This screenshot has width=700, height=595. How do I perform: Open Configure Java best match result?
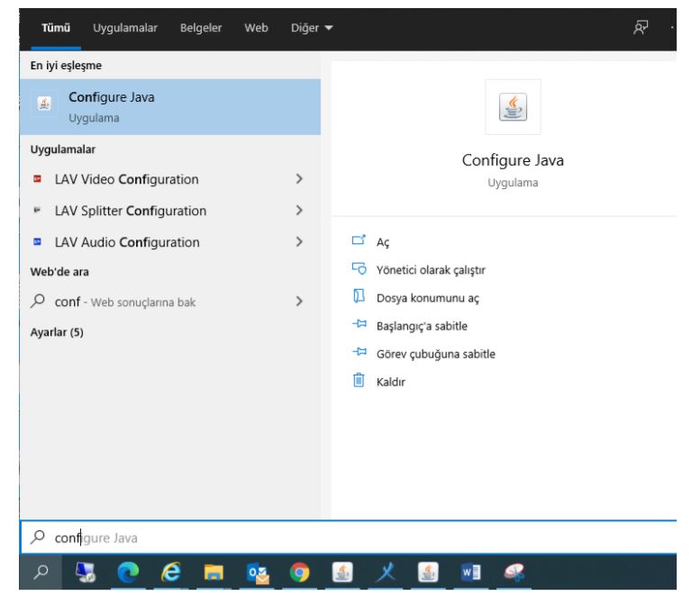169,107
